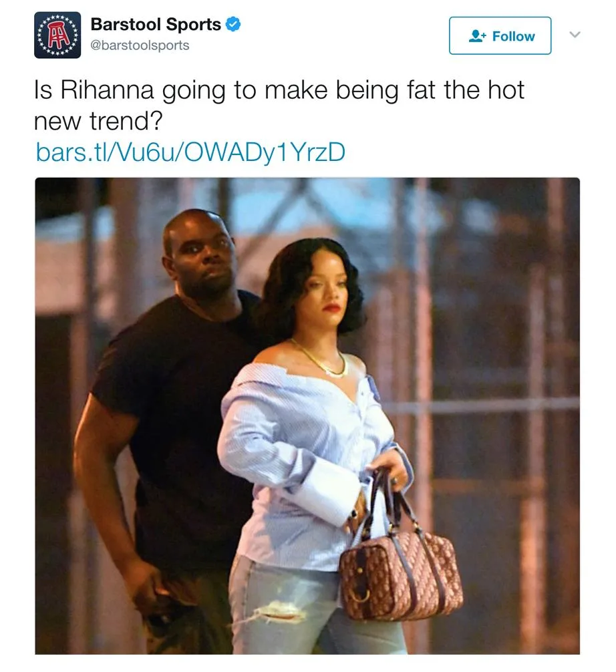Click the tweet text about Rihanna
This screenshot has width=616, height=672.
click(x=279, y=106)
